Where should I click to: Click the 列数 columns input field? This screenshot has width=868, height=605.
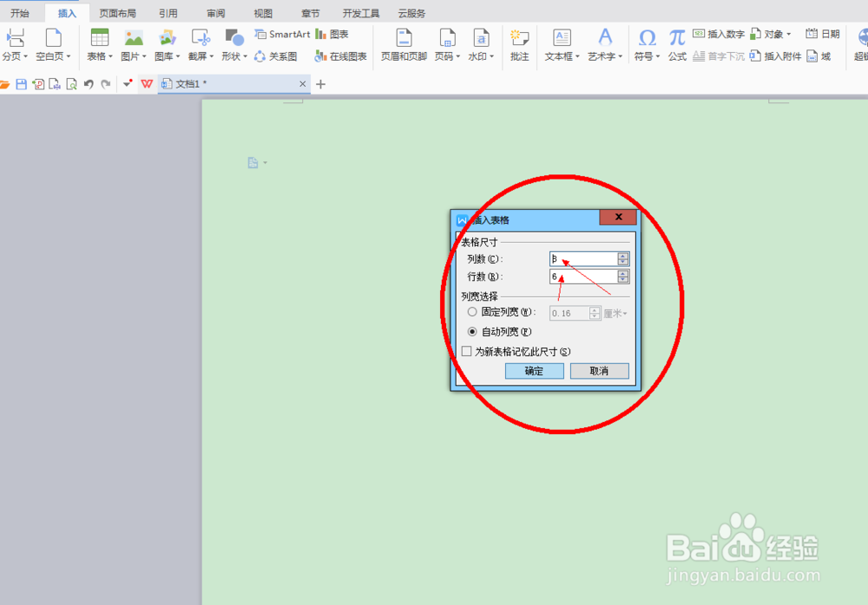583,259
